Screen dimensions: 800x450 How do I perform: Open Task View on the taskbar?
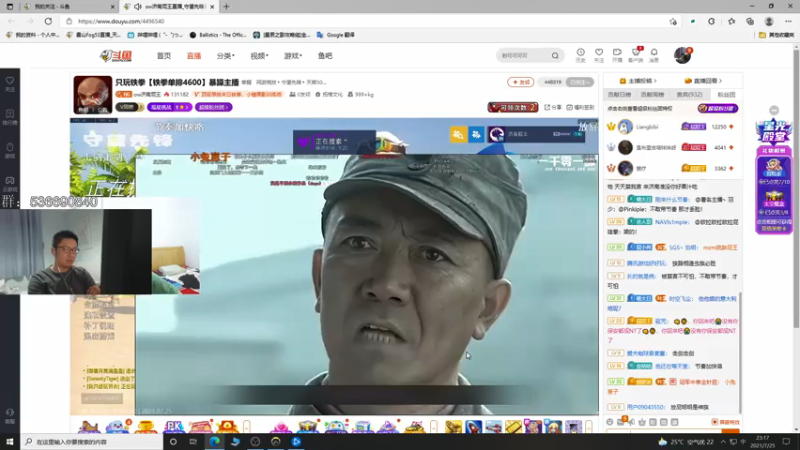pos(193,441)
